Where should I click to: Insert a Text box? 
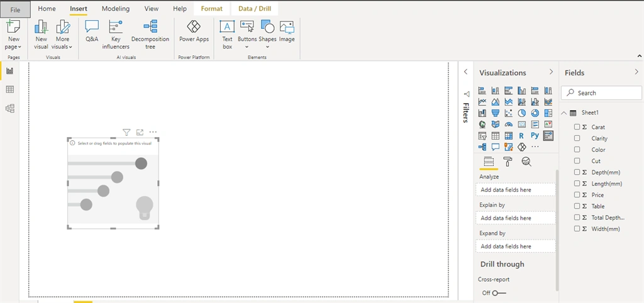pos(227,35)
